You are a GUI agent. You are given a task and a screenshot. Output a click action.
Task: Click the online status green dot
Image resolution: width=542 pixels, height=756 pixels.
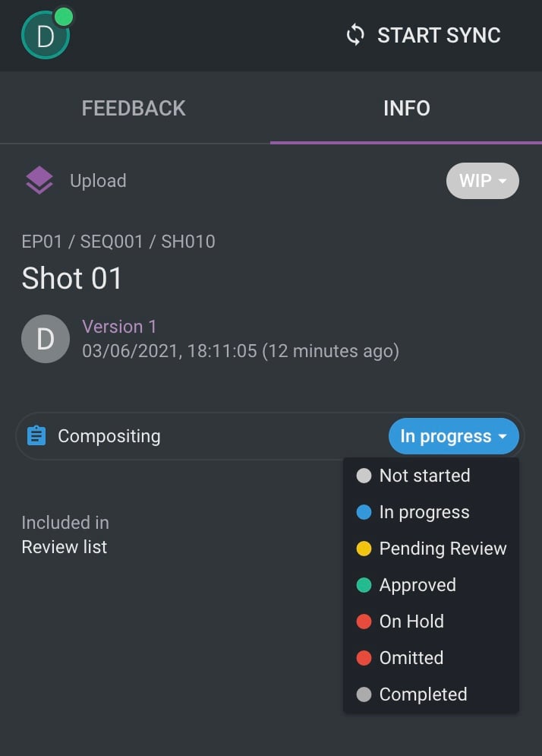click(64, 17)
